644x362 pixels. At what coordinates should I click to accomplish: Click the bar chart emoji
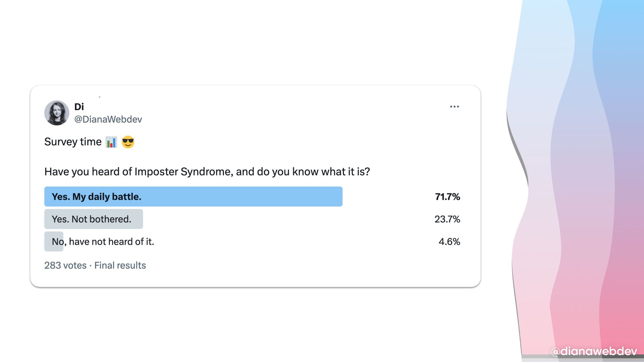pos(111,142)
